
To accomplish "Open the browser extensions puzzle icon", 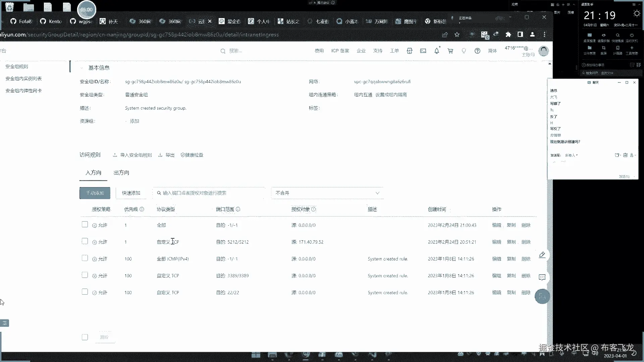I will coord(508,35).
